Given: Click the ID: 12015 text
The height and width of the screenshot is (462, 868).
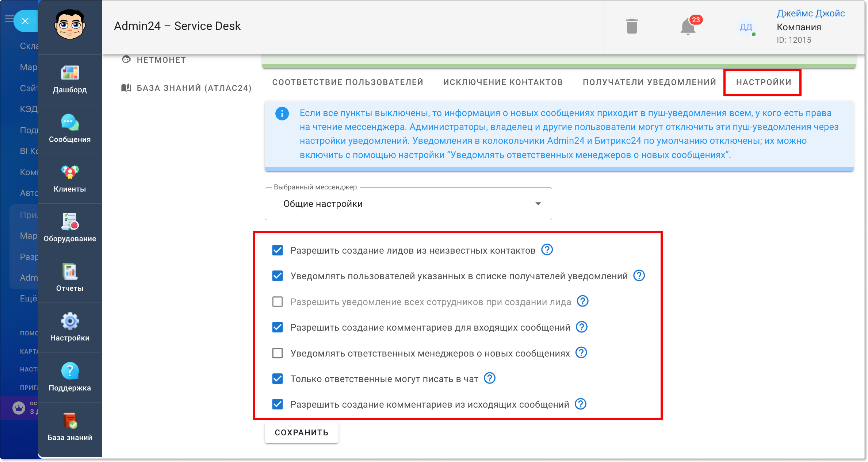Looking at the screenshot, I should 794,40.
